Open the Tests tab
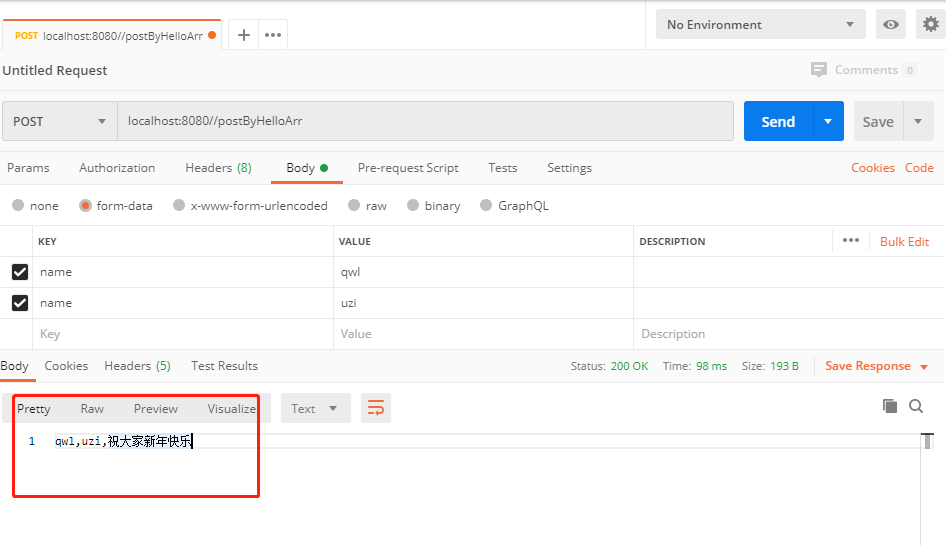 click(x=503, y=168)
